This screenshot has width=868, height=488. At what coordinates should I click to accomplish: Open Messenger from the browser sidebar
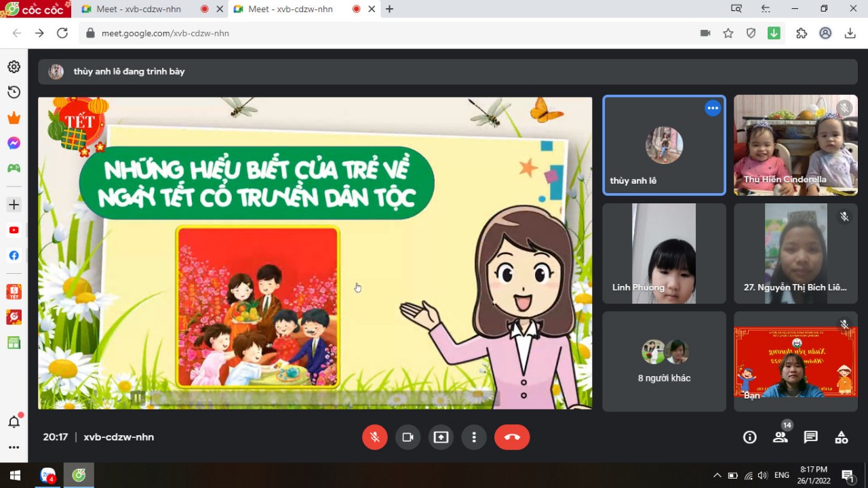click(x=14, y=143)
